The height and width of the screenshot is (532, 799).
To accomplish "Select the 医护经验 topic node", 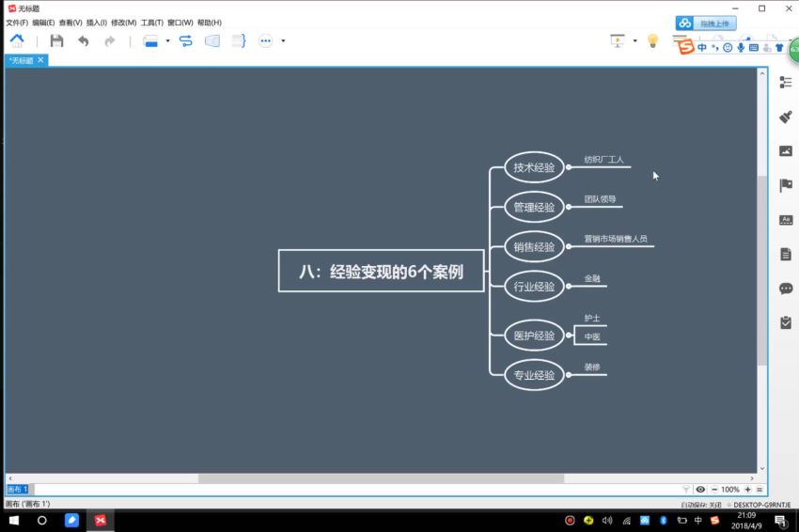I will pyautogui.click(x=534, y=336).
